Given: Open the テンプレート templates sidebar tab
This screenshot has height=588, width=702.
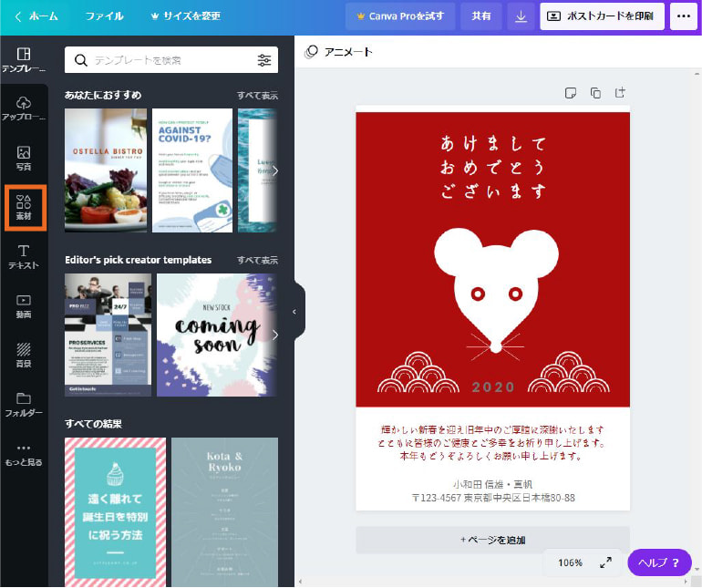Looking at the screenshot, I should pyautogui.click(x=24, y=60).
